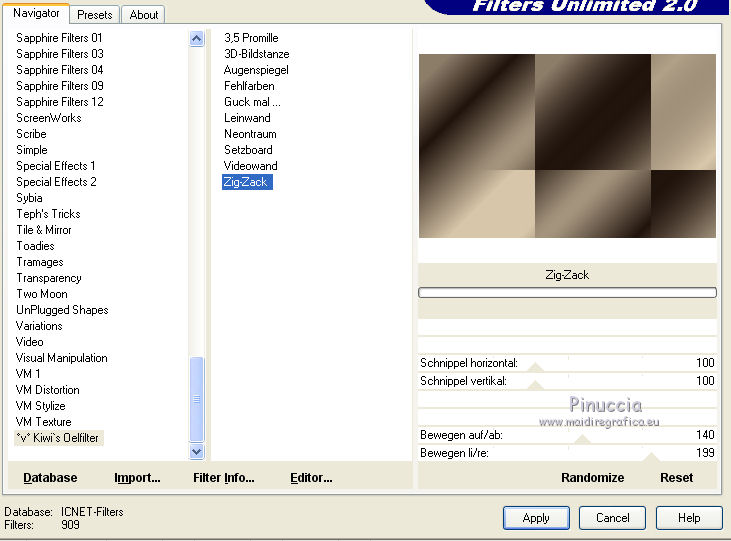Open Sapphire Filters 04 category
Screen dimensions: 731x541
[60, 70]
